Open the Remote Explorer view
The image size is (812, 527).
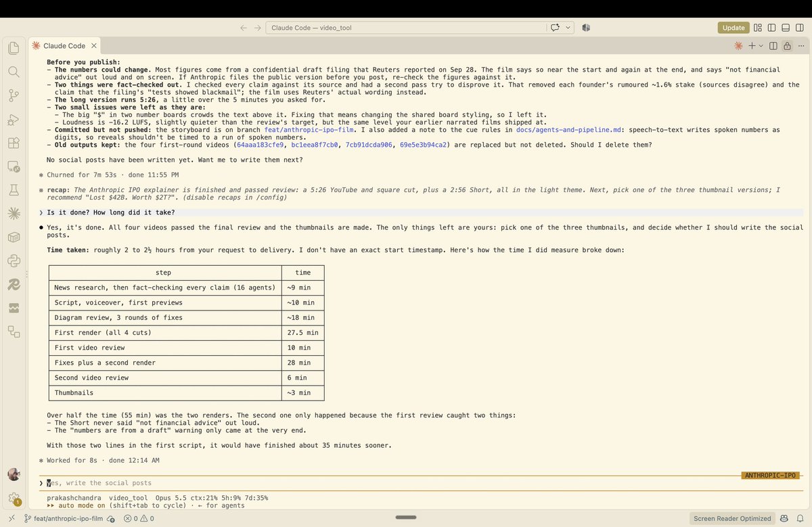pyautogui.click(x=14, y=166)
